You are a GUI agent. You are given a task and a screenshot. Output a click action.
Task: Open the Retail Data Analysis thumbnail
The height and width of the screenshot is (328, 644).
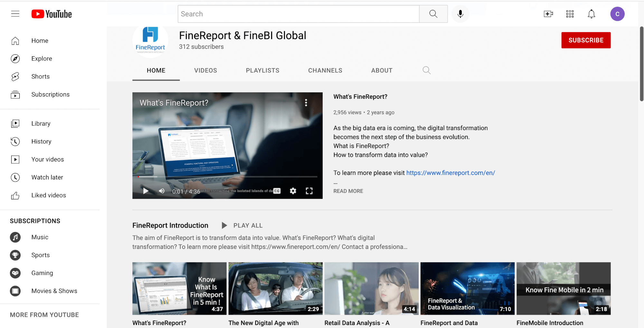click(372, 288)
